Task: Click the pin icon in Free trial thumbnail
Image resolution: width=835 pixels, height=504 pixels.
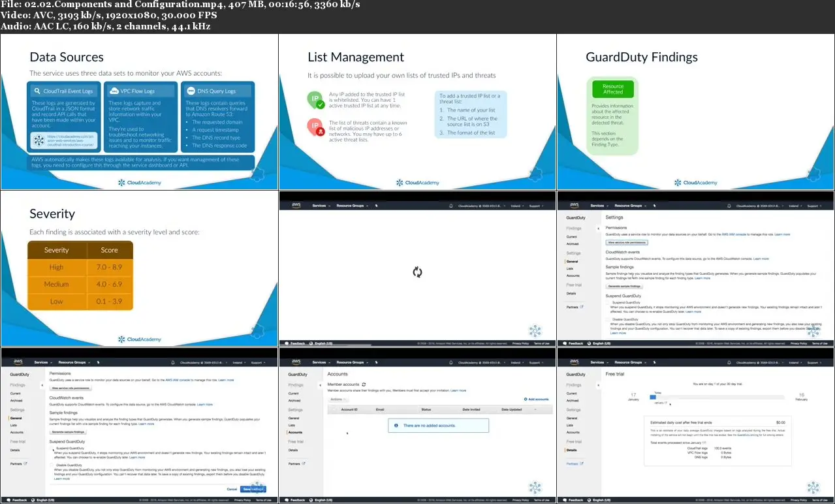Action: (654, 362)
